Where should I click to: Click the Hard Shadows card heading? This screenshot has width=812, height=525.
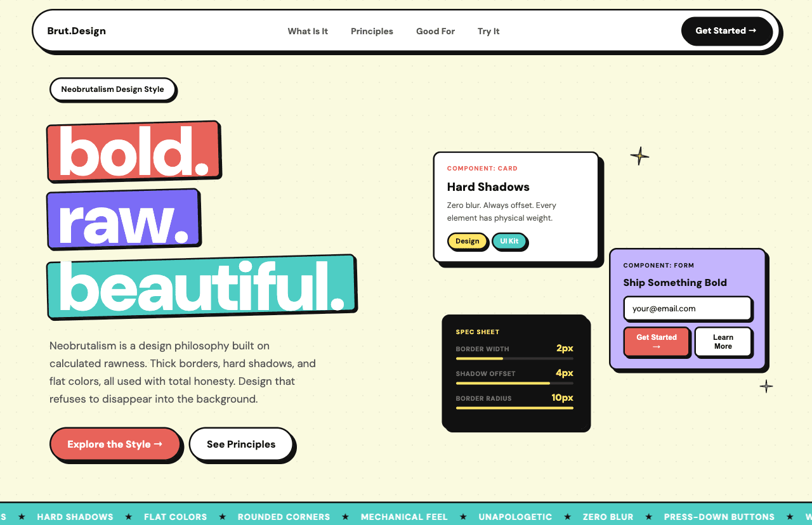488,187
